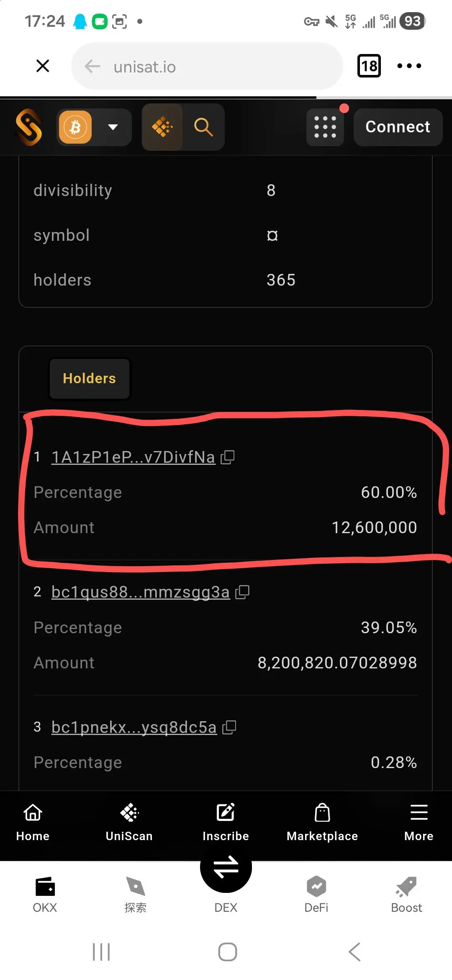The image size is (452, 980).
Task: Copy the bc1qus88...mmzsgg3a address
Action: pyautogui.click(x=243, y=592)
